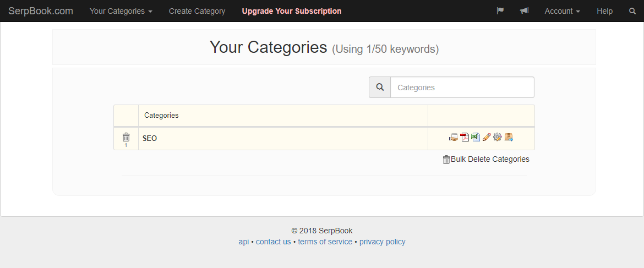Click the flag icon in the top bar
This screenshot has width=644, height=268.
(x=500, y=11)
